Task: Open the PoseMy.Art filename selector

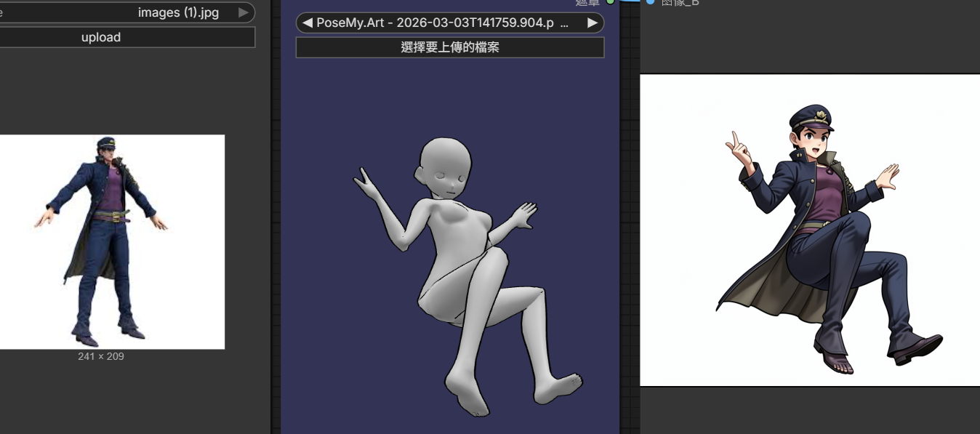Action: (x=450, y=23)
